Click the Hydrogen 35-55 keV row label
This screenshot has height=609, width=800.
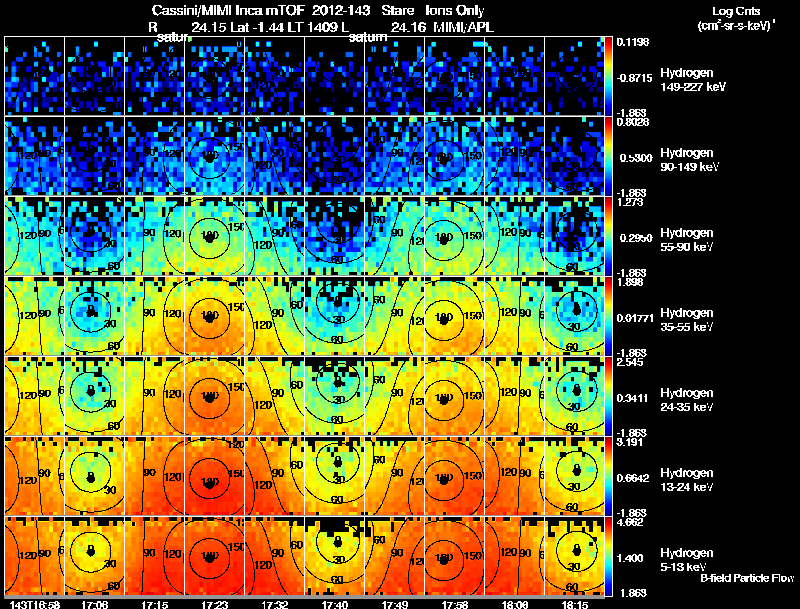click(687, 320)
